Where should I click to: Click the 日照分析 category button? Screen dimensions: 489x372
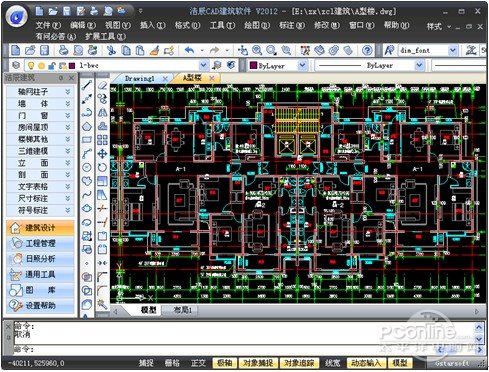40,259
